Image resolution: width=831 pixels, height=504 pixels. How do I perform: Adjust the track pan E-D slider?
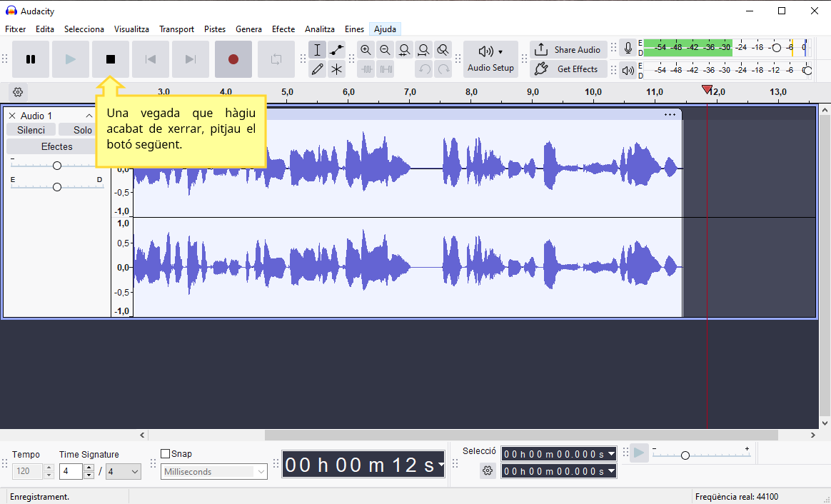tap(56, 187)
